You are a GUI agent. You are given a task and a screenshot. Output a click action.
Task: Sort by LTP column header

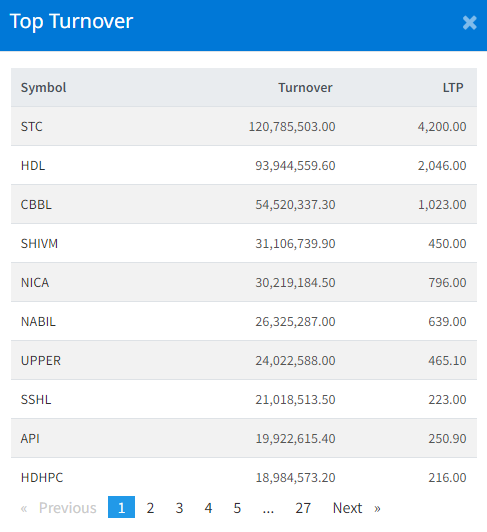(x=453, y=88)
